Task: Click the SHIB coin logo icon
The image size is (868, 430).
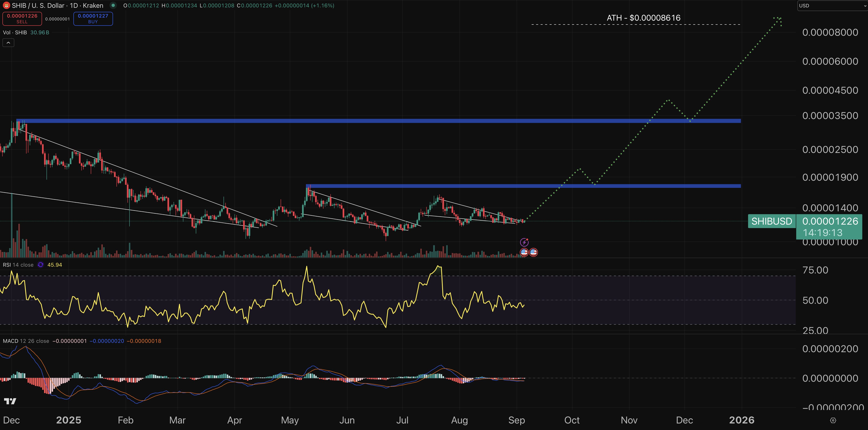Action: coord(6,5)
